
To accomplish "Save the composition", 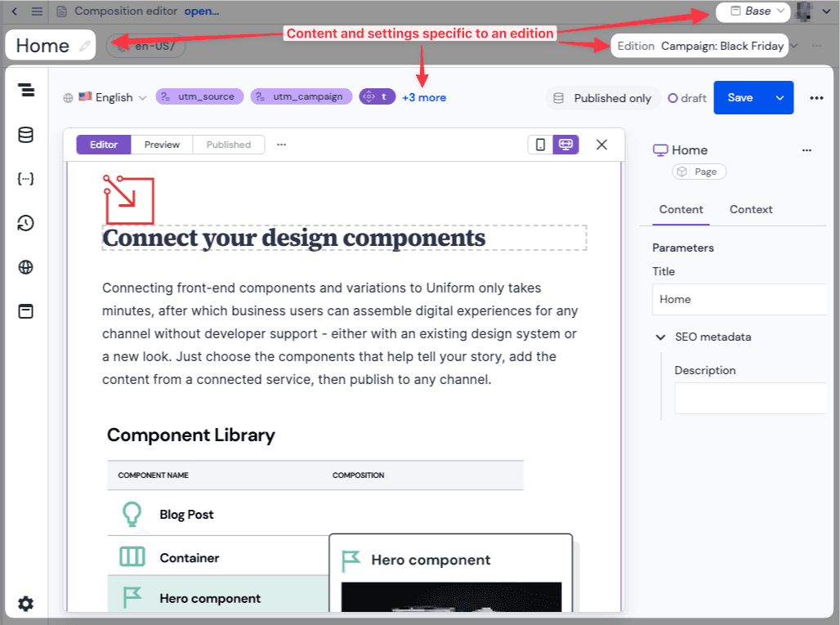I will (740, 97).
